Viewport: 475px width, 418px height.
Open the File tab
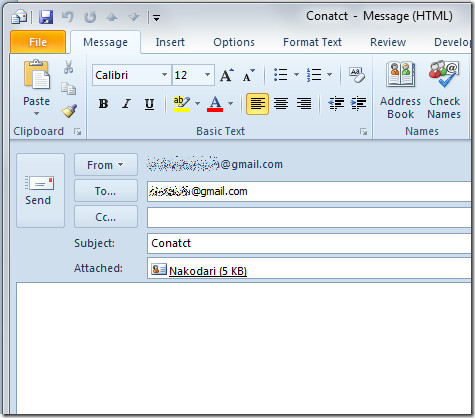(x=38, y=42)
